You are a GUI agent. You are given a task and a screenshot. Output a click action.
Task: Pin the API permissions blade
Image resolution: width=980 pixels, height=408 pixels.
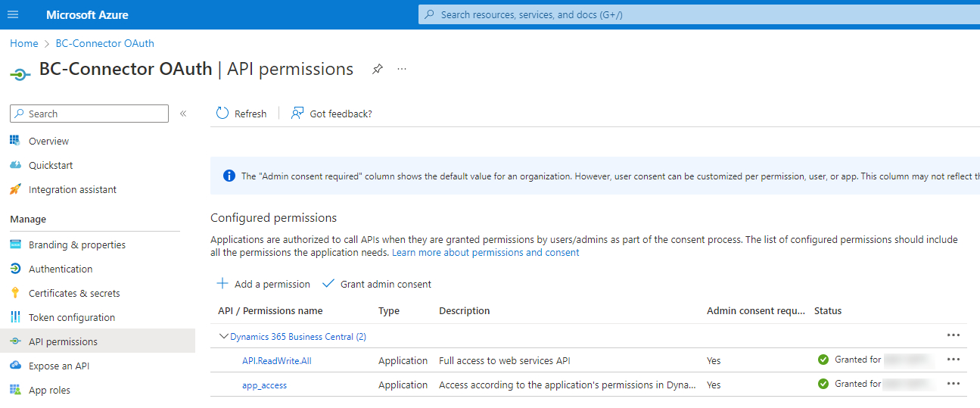pyautogui.click(x=378, y=69)
